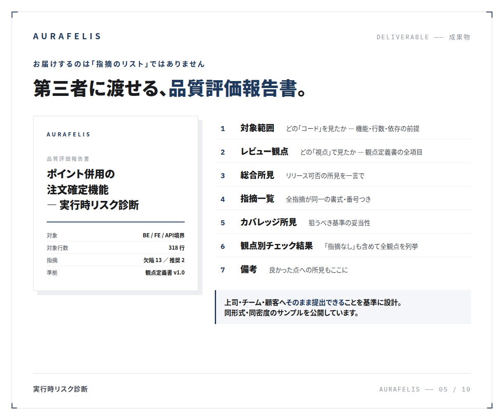Click description '全指摘が同一の書式・番号つき'

328,200
